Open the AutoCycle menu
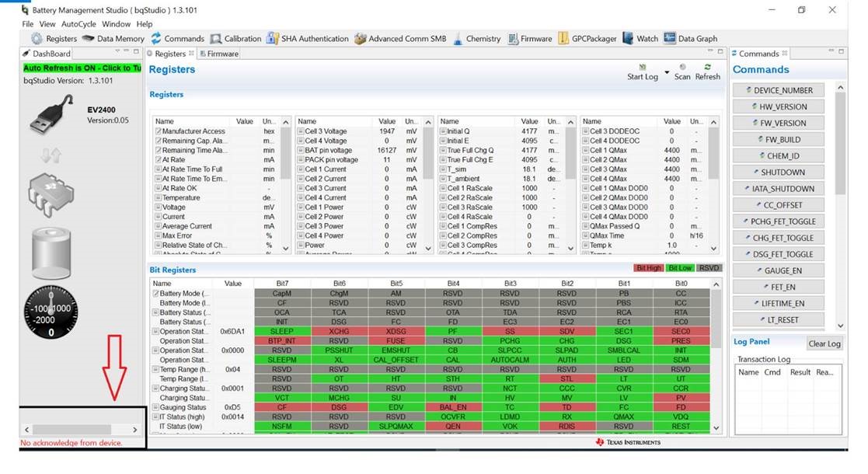868x474 pixels. 78,24
